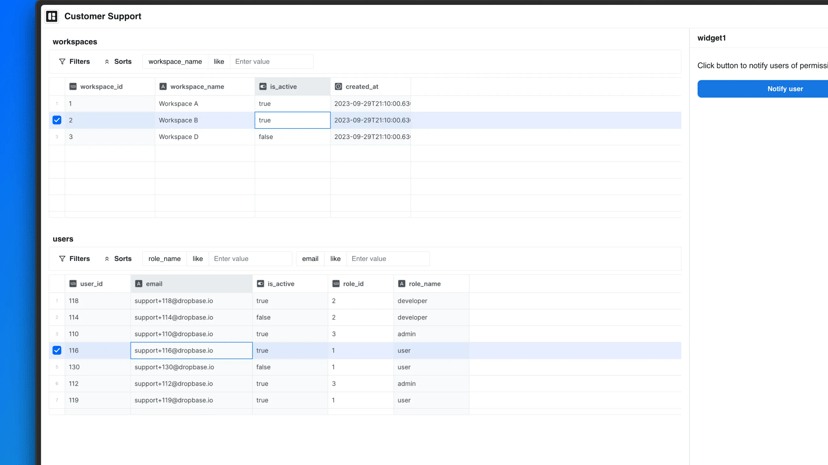Open Filters for the workspaces table
828x465 pixels.
point(74,62)
